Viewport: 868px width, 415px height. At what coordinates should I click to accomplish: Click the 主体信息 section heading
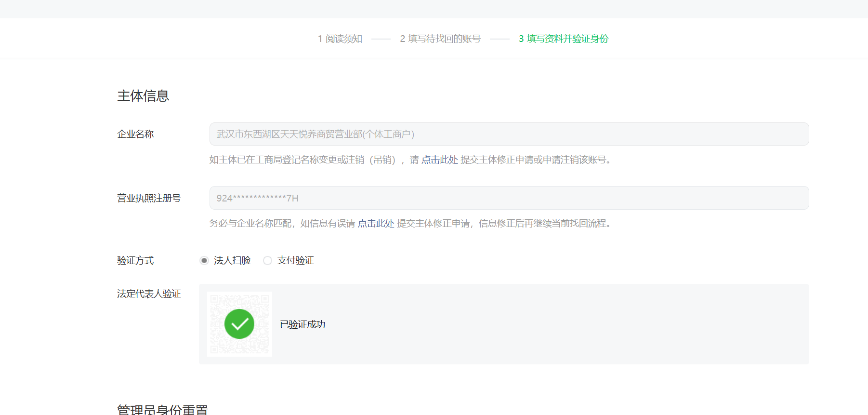(143, 96)
